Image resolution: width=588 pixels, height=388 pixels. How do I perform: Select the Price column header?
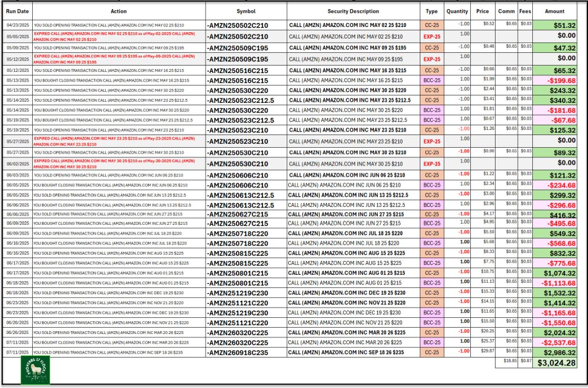483,11
